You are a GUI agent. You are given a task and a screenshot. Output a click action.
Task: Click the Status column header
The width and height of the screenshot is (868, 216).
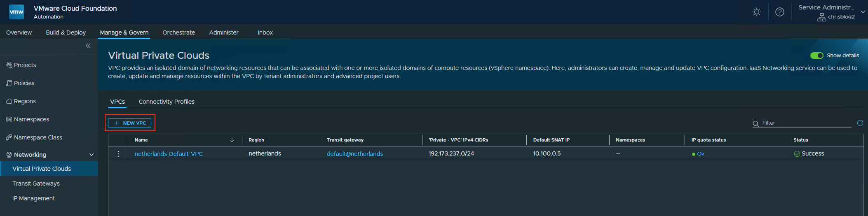click(800, 140)
